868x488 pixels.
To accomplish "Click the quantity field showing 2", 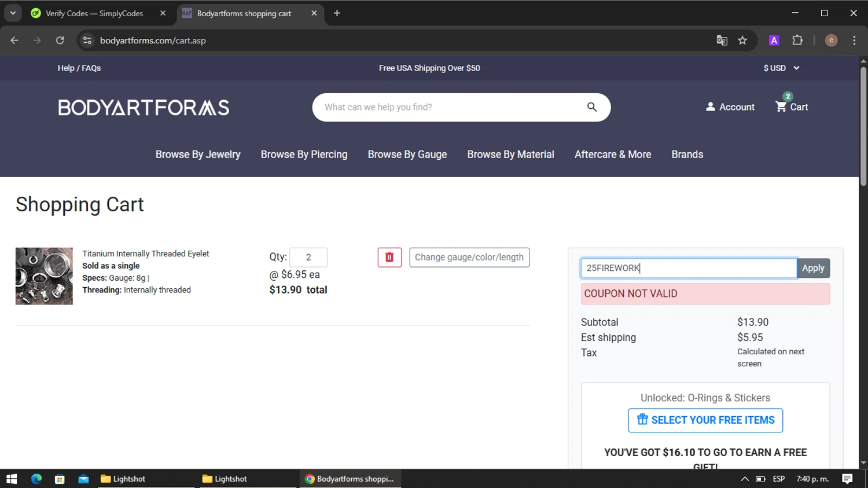I will pyautogui.click(x=308, y=258).
